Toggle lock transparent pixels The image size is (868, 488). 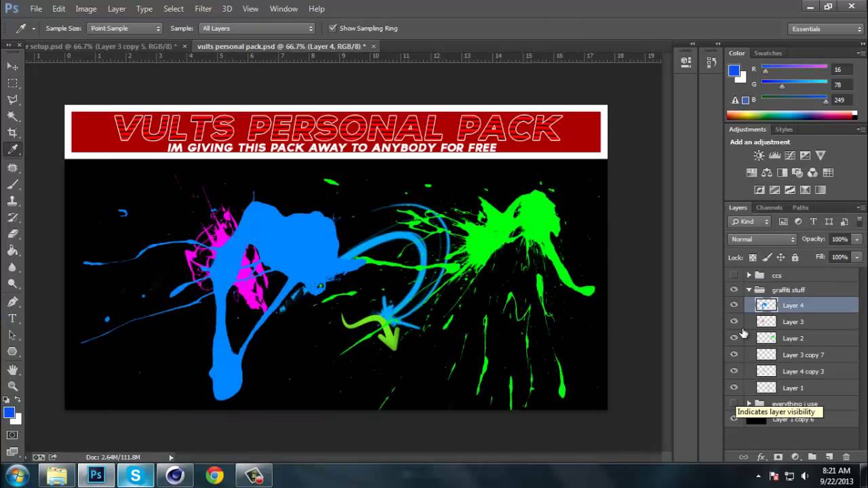752,258
